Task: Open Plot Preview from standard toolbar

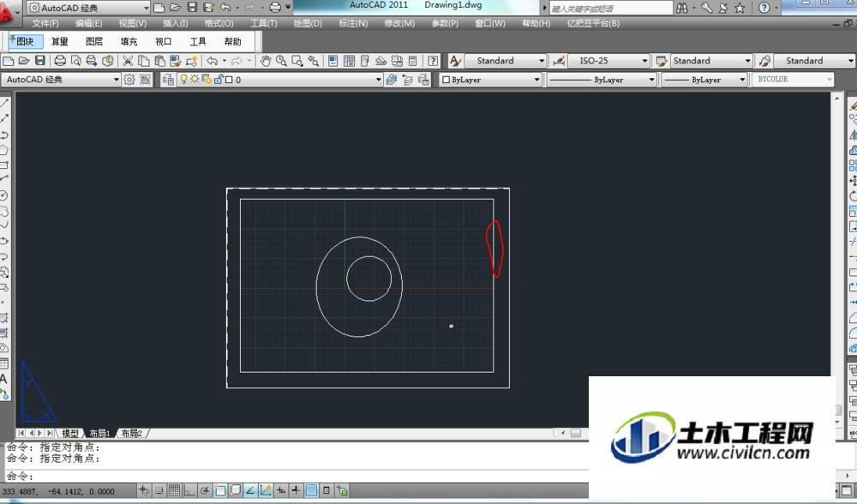Action: (76, 61)
